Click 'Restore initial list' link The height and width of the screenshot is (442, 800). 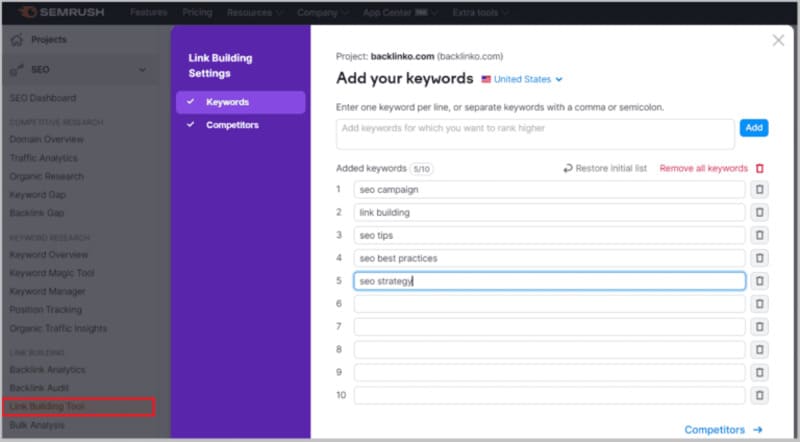tap(605, 168)
